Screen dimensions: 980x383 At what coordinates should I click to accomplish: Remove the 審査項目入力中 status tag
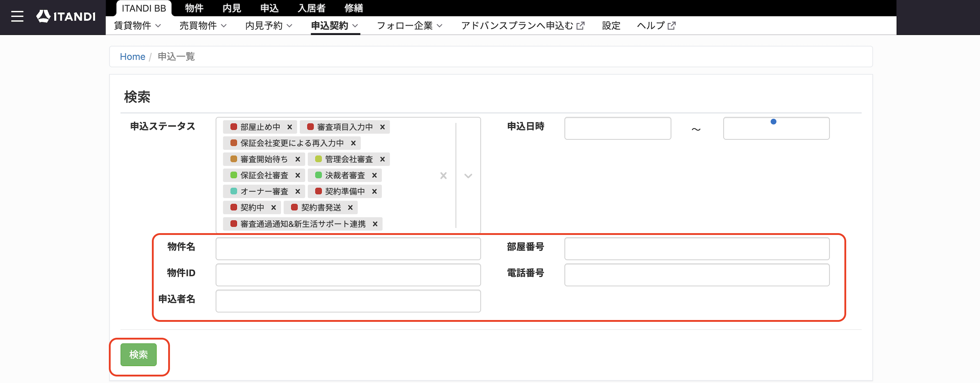point(382,127)
